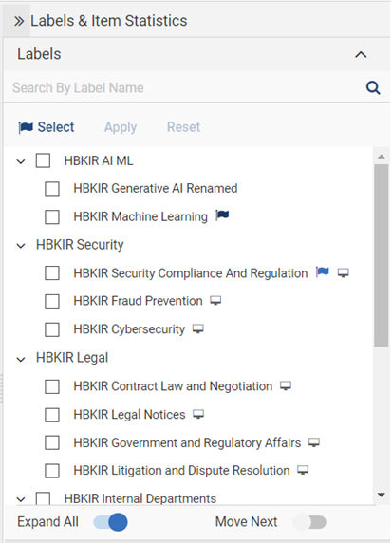392x543 pixels.
Task: Enable the Move Next toggle
Action: 309,522
